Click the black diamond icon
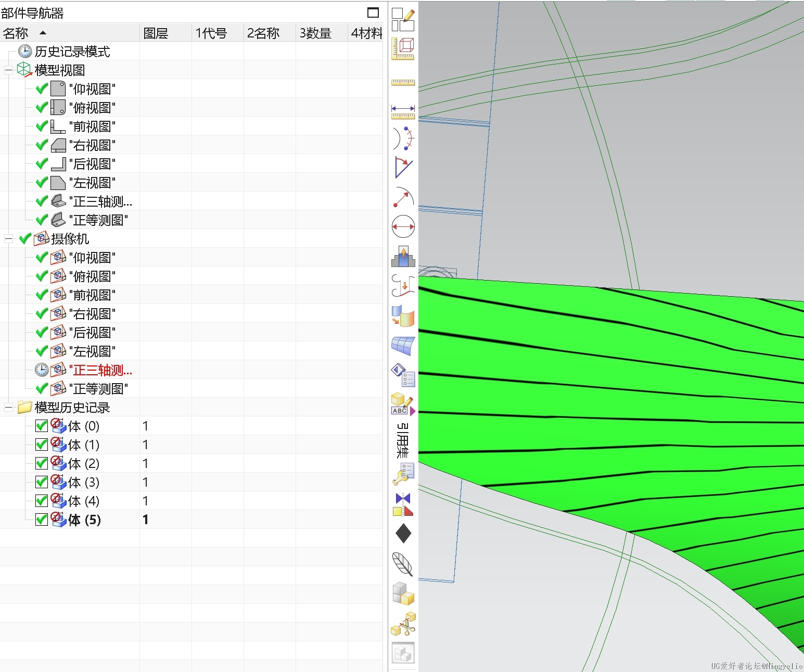The height and width of the screenshot is (672, 804). pos(403,534)
